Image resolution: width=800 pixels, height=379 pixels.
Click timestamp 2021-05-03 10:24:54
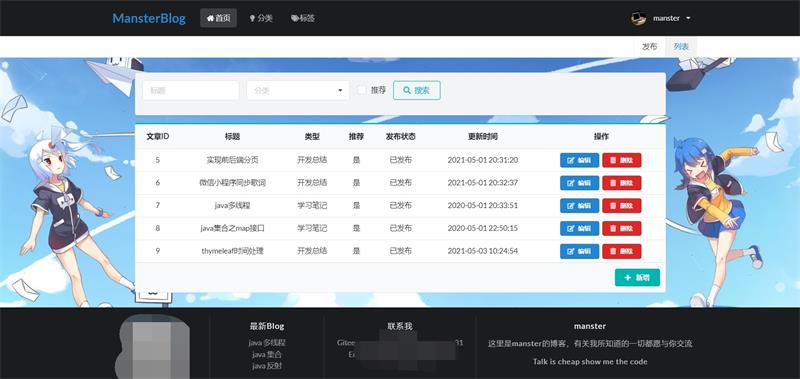(483, 251)
